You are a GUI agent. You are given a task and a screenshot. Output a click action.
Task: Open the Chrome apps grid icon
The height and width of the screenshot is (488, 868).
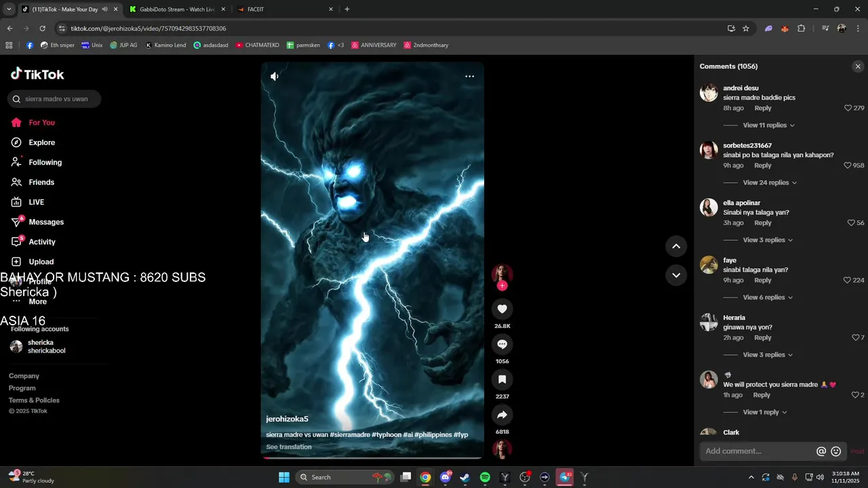(x=9, y=45)
